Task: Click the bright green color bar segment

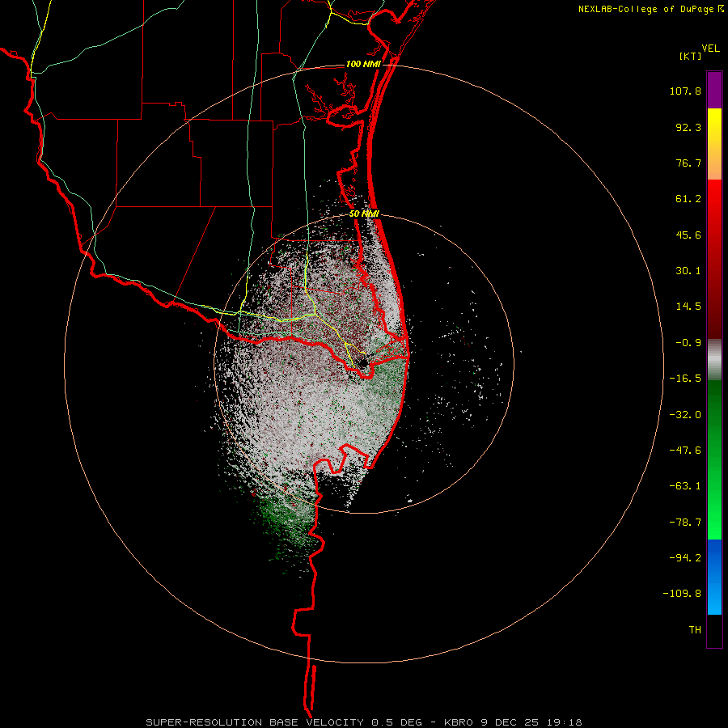Action: [x=714, y=459]
